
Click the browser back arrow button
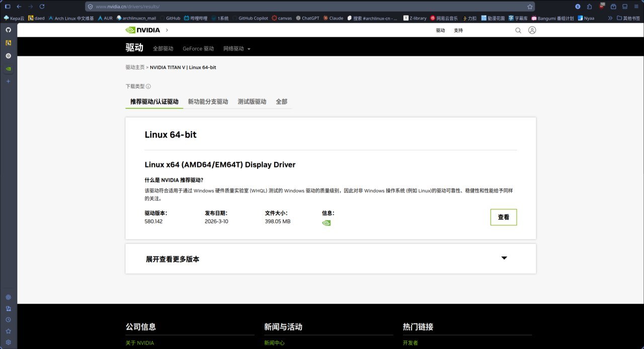tap(19, 7)
